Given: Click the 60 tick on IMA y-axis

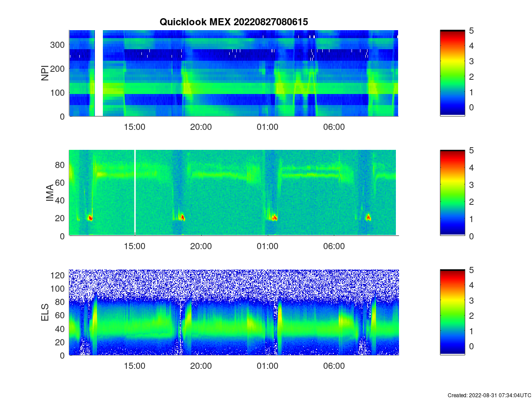Looking at the screenshot, I should tap(61, 183).
